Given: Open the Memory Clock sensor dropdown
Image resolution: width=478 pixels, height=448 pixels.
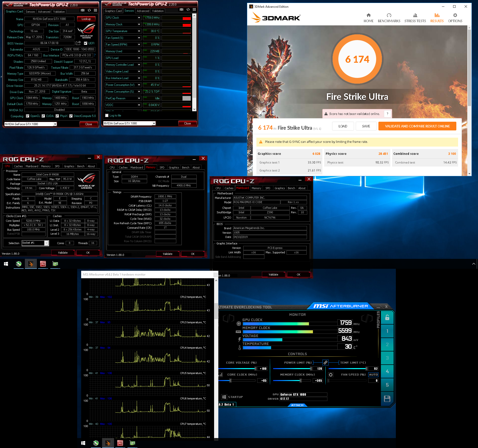Looking at the screenshot, I should coord(139,24).
